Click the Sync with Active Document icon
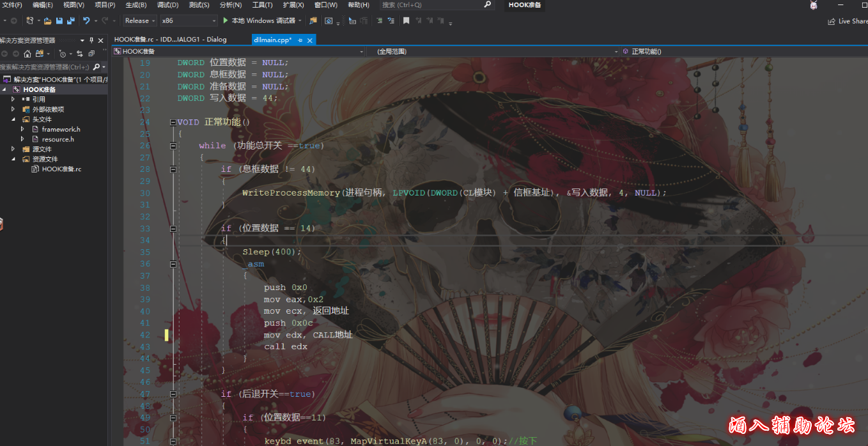This screenshot has height=446, width=868. (x=80, y=54)
